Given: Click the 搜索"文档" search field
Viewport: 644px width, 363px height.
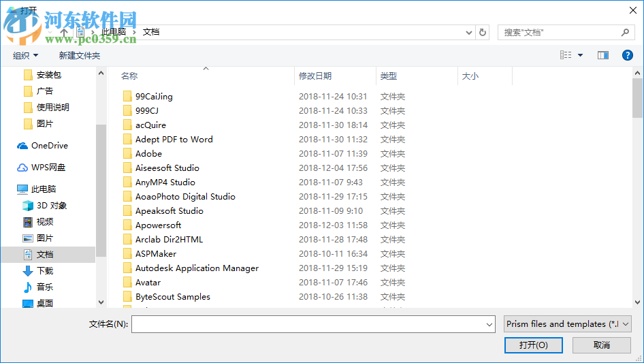Looking at the screenshot, I should (559, 33).
